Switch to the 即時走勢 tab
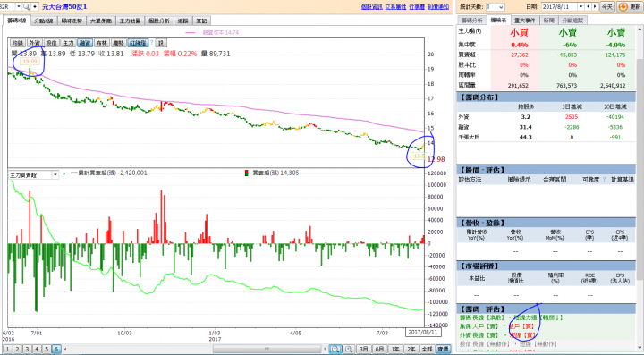The width and height of the screenshot is (644, 355). [x=72, y=21]
